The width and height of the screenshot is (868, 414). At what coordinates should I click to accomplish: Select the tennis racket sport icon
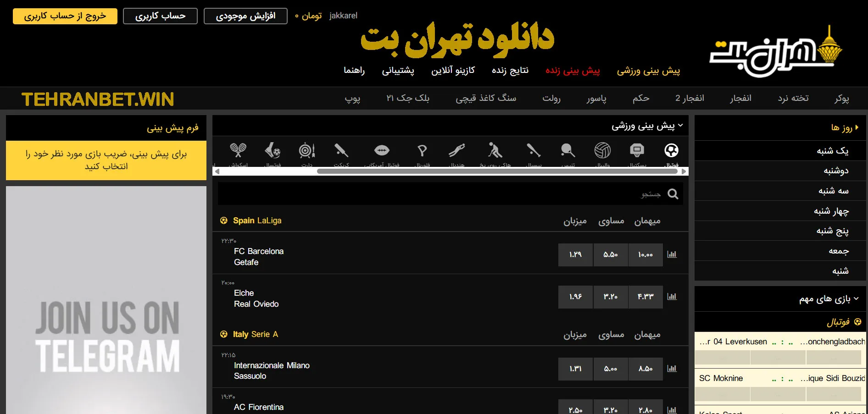568,150
